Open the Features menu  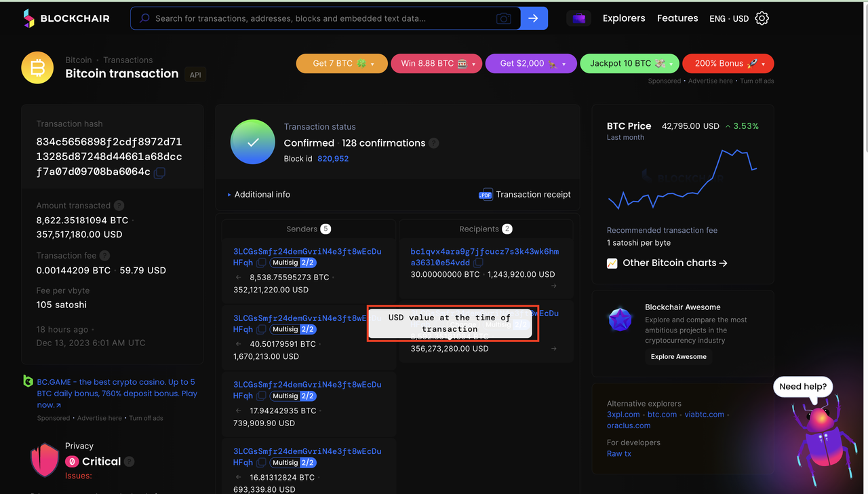[677, 18]
